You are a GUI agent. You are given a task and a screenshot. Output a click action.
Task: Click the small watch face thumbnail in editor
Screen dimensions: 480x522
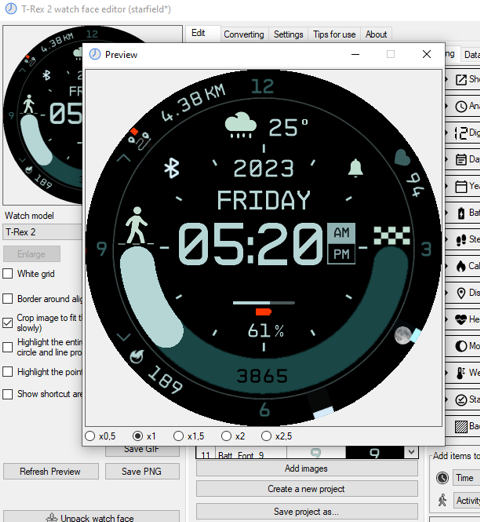tap(43, 115)
